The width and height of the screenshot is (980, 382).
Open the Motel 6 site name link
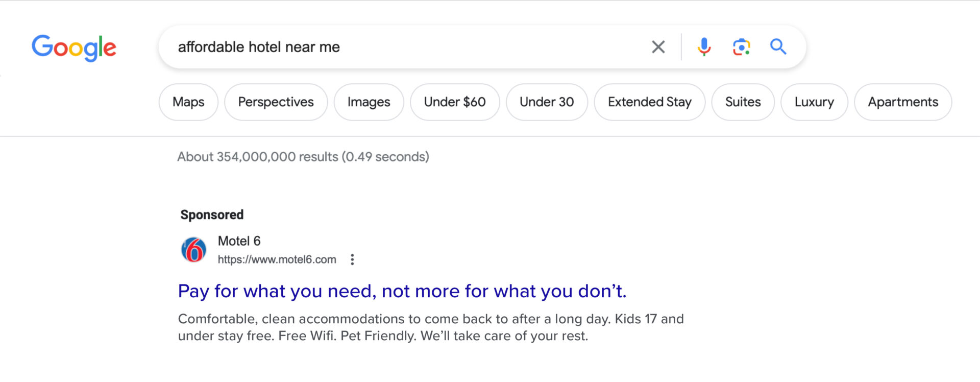pyautogui.click(x=239, y=241)
